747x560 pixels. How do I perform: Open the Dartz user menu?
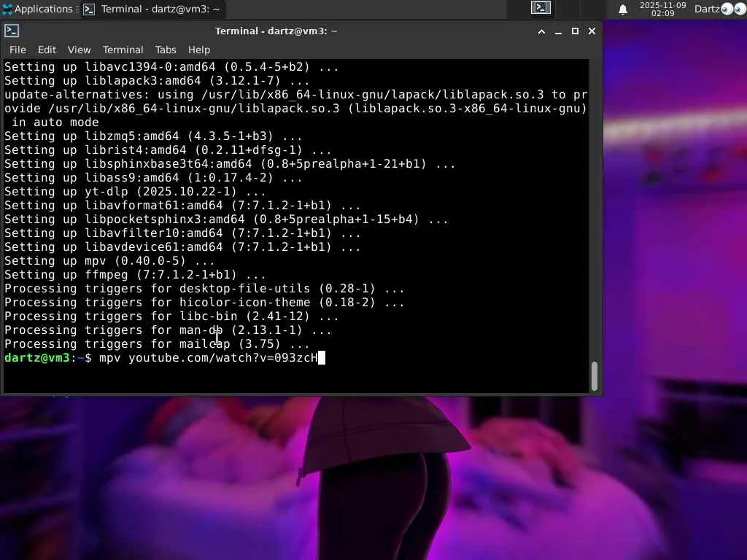tap(707, 9)
